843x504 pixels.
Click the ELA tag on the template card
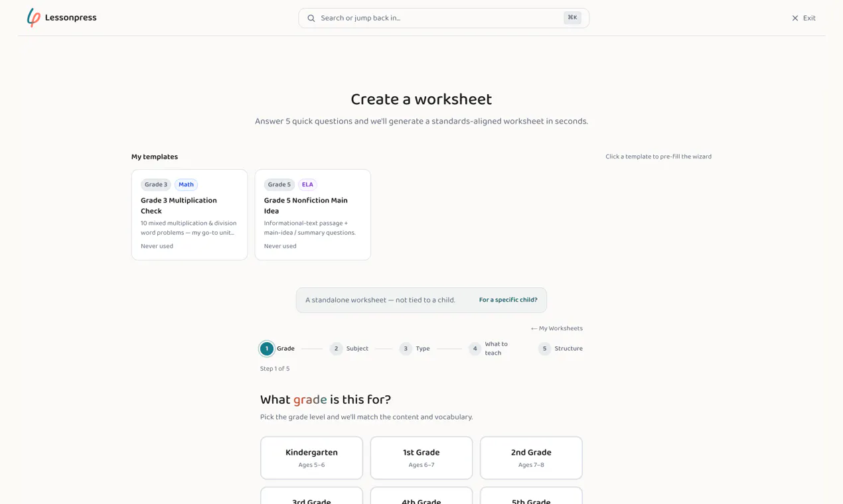pyautogui.click(x=307, y=185)
